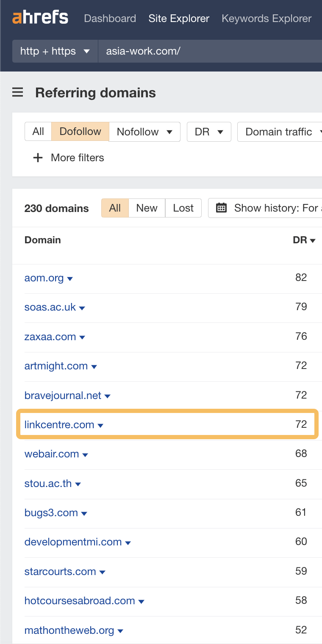Show only New domains

click(x=147, y=208)
